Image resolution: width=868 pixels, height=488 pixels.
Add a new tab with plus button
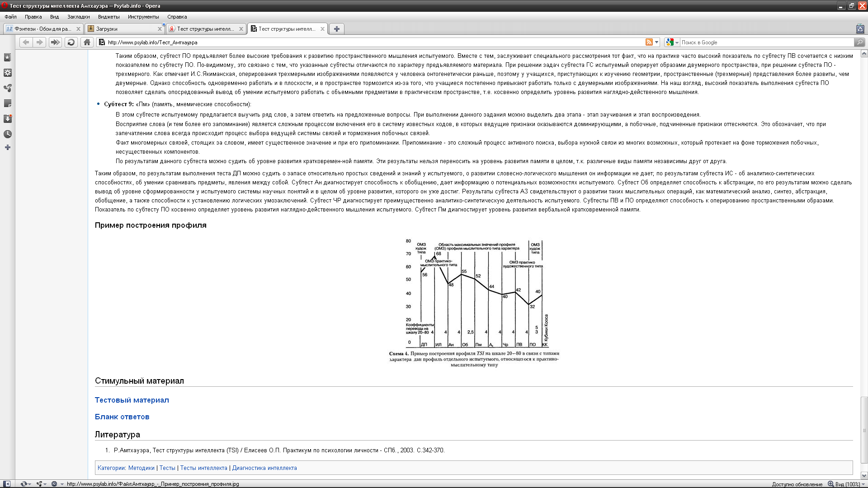coord(336,29)
